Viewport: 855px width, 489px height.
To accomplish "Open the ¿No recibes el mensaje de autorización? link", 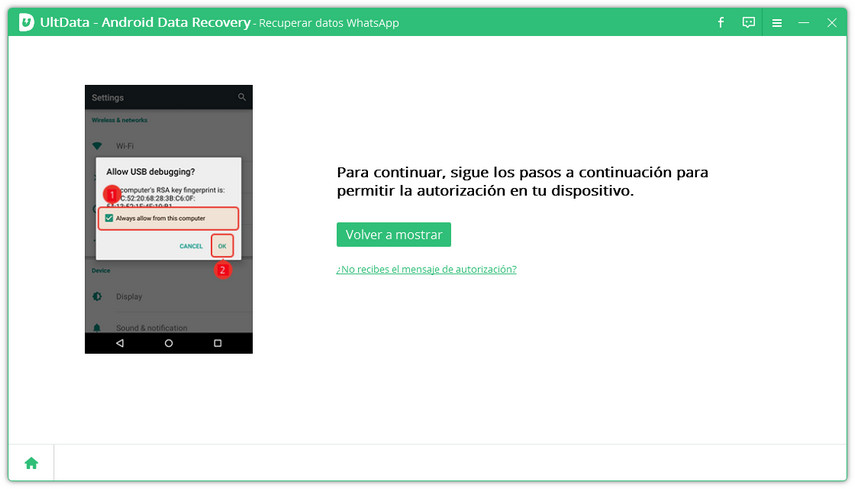I will coord(426,269).
